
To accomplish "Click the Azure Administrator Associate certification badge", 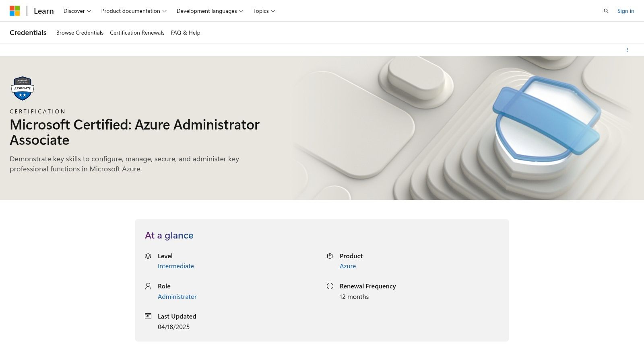I will click(22, 88).
